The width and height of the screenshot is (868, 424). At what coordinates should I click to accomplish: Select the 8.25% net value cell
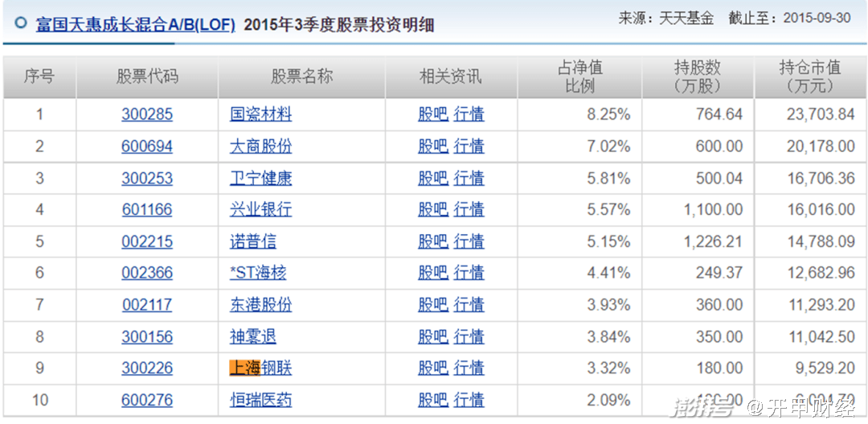579,115
